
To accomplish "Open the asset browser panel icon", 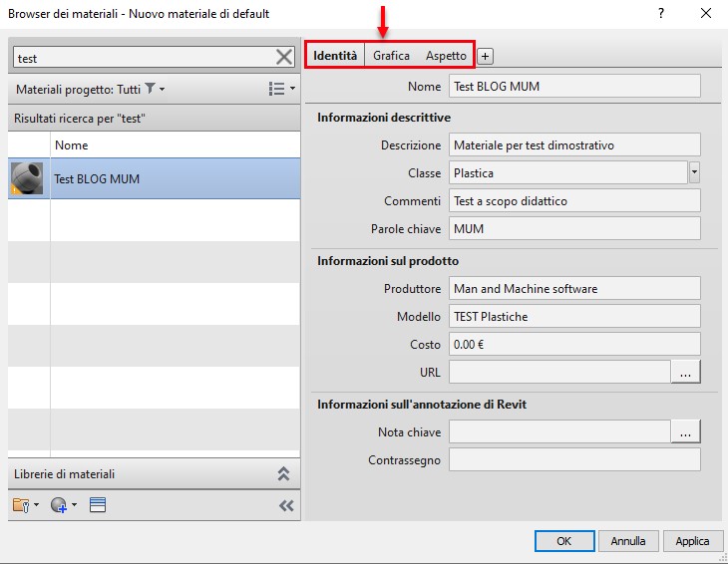I will click(x=98, y=505).
